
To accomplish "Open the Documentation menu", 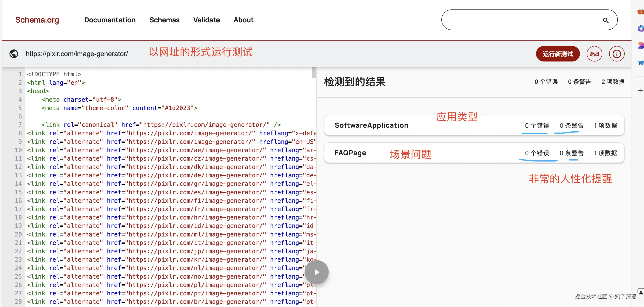I will 110,20.
